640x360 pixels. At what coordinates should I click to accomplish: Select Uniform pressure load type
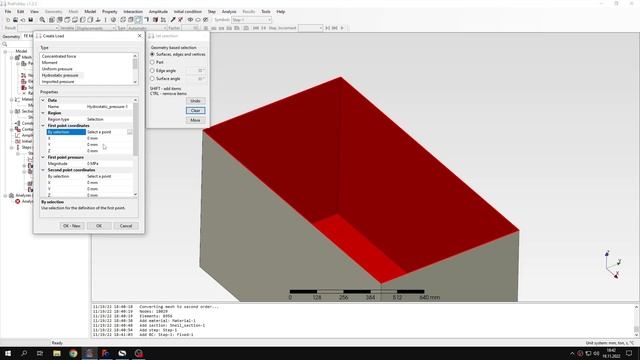[57, 69]
